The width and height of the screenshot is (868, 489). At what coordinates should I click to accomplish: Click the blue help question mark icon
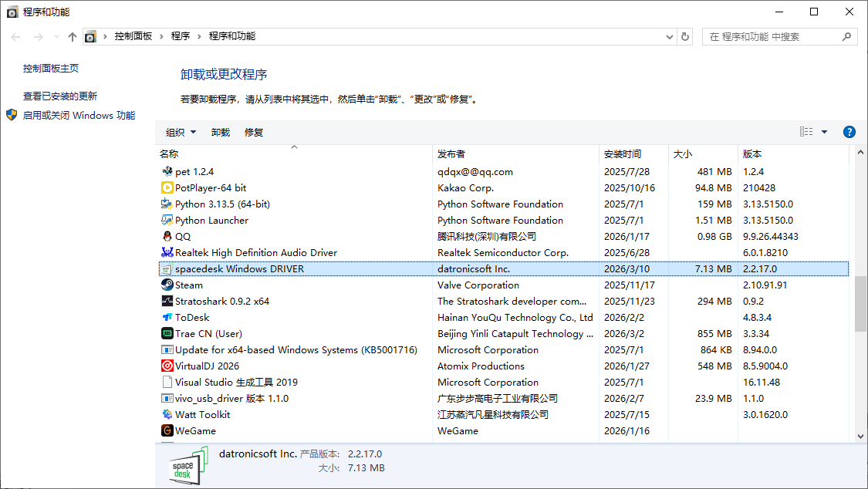point(849,132)
